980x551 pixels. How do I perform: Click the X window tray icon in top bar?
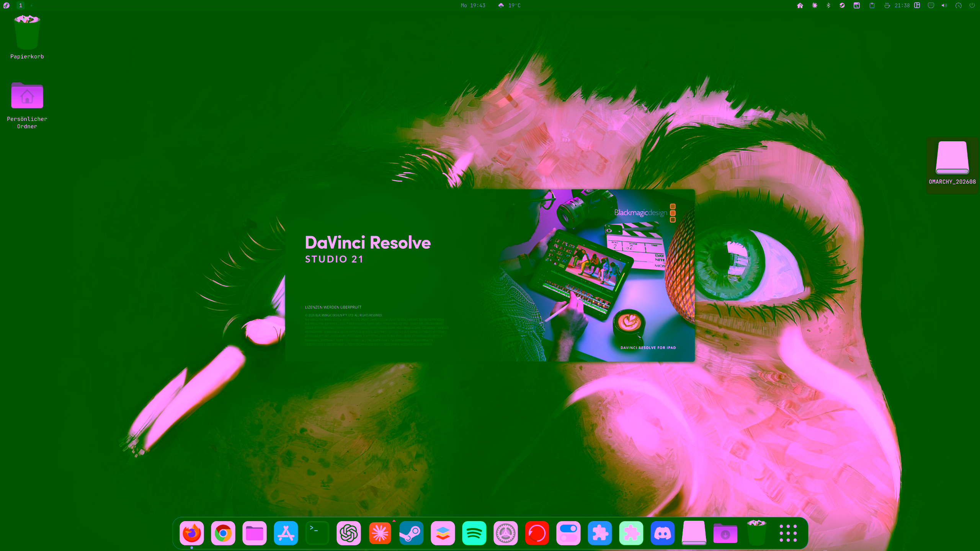(857, 5)
